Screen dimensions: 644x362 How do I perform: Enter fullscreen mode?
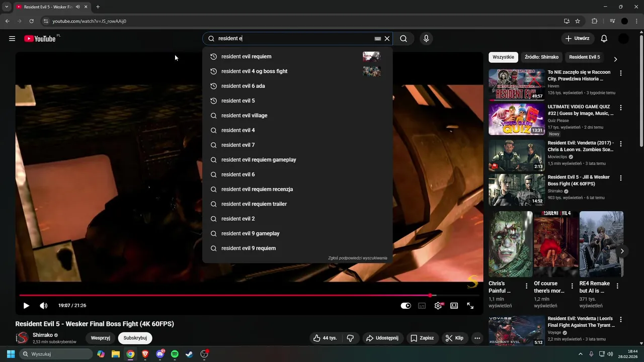tap(470, 306)
